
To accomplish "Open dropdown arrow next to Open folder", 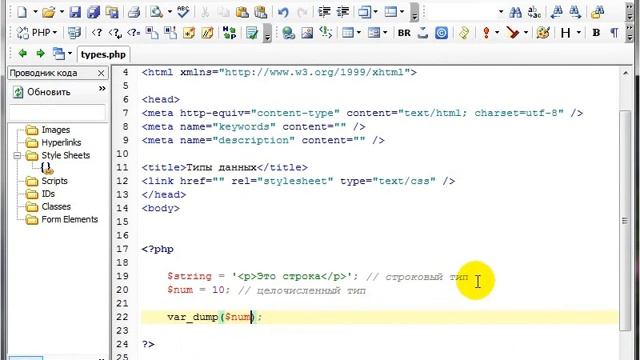I will coord(62,12).
